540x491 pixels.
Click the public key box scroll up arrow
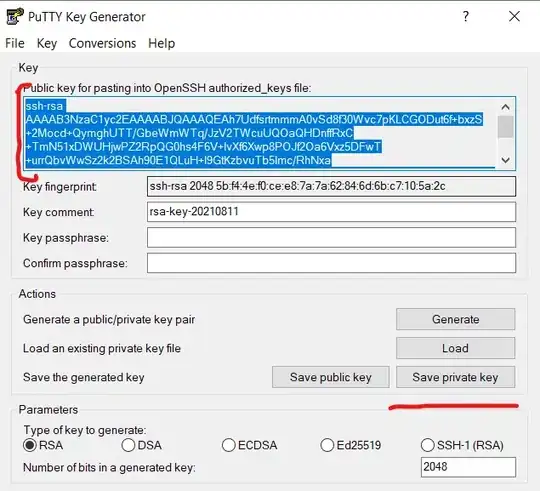(506, 107)
